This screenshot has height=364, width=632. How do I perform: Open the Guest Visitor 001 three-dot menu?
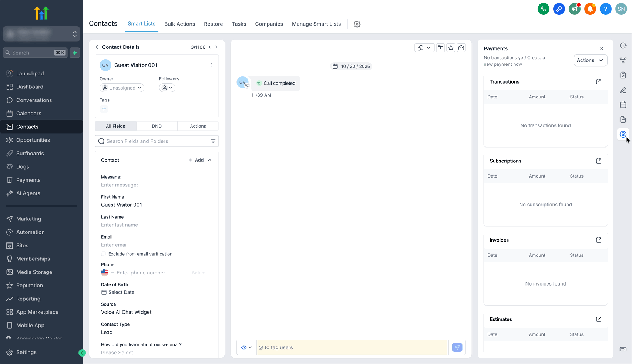pyautogui.click(x=211, y=65)
